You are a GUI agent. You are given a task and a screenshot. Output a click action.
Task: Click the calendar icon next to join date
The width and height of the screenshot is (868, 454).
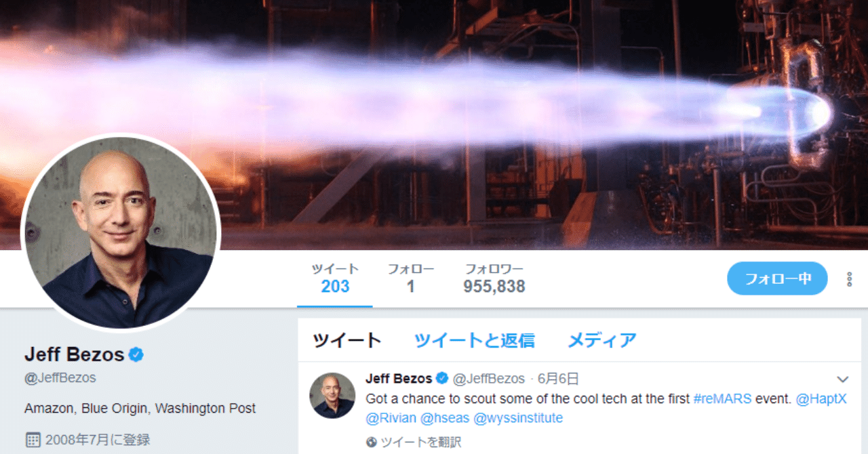[x=33, y=440]
